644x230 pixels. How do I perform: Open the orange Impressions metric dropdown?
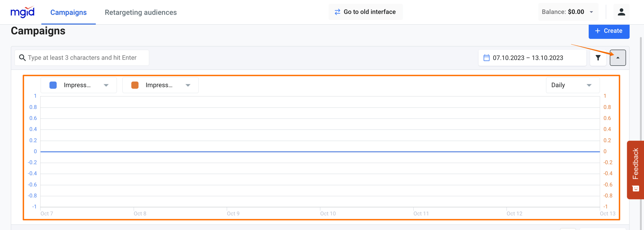click(x=188, y=85)
